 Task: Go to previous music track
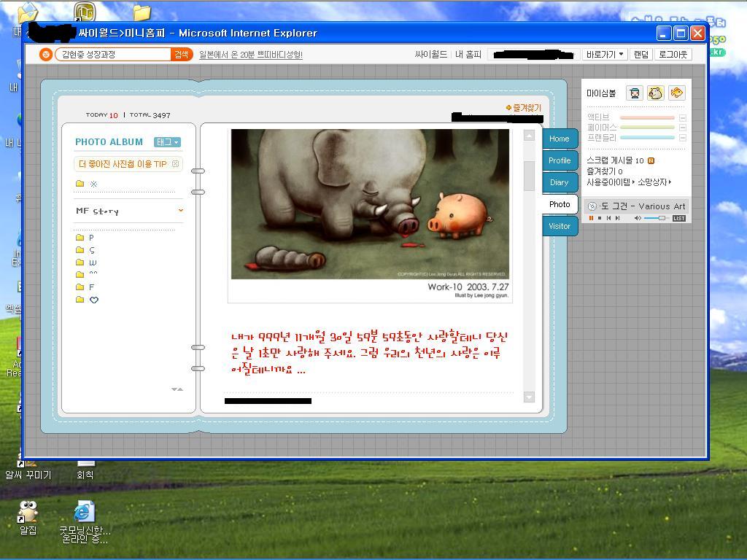point(608,218)
